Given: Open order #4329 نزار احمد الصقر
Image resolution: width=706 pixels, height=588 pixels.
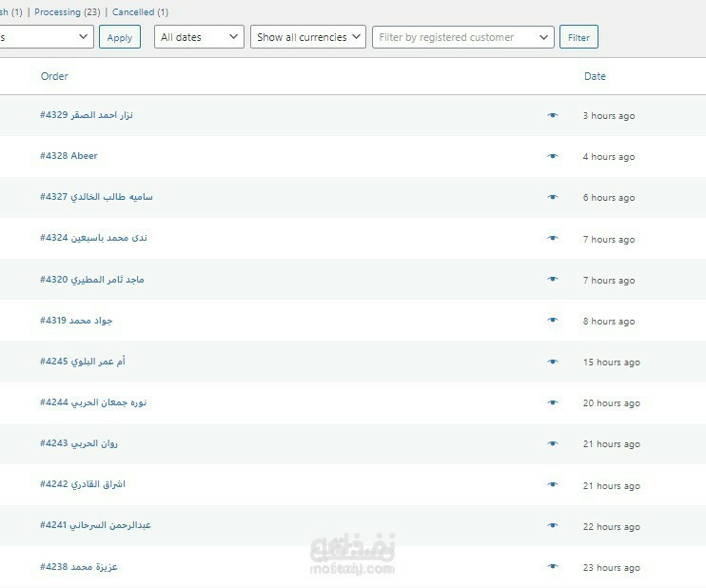Looking at the screenshot, I should [87, 115].
